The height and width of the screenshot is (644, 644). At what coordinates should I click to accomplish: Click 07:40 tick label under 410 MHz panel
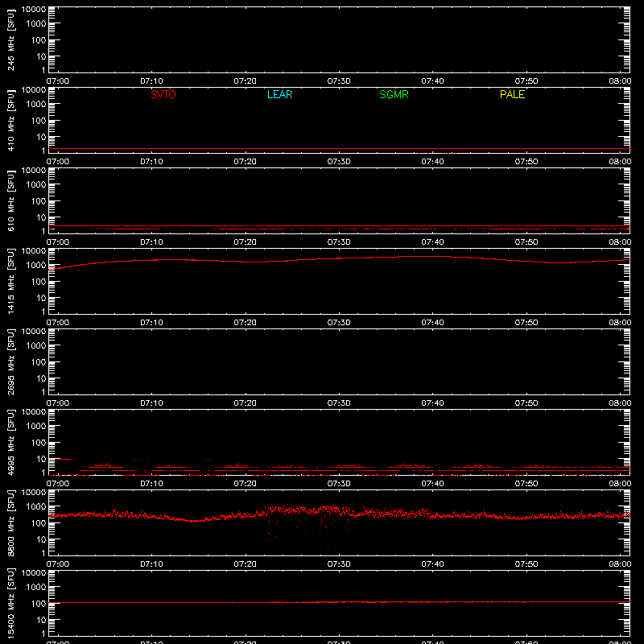pyautogui.click(x=432, y=162)
